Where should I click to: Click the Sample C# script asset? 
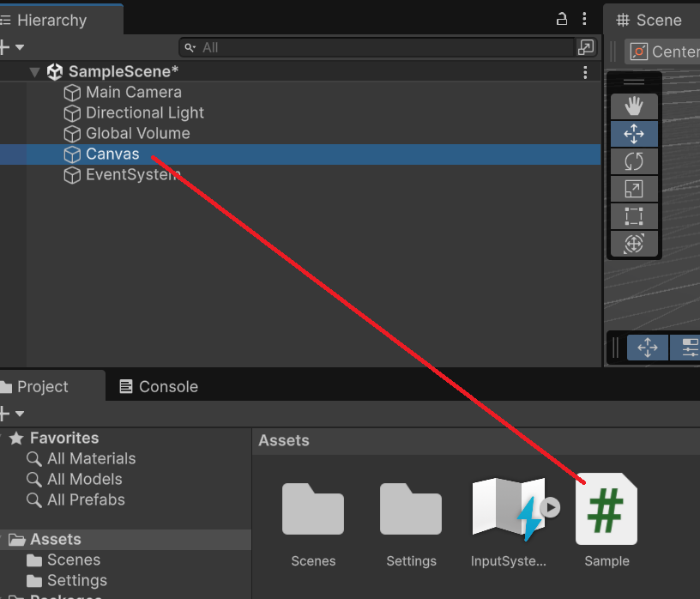tap(606, 510)
